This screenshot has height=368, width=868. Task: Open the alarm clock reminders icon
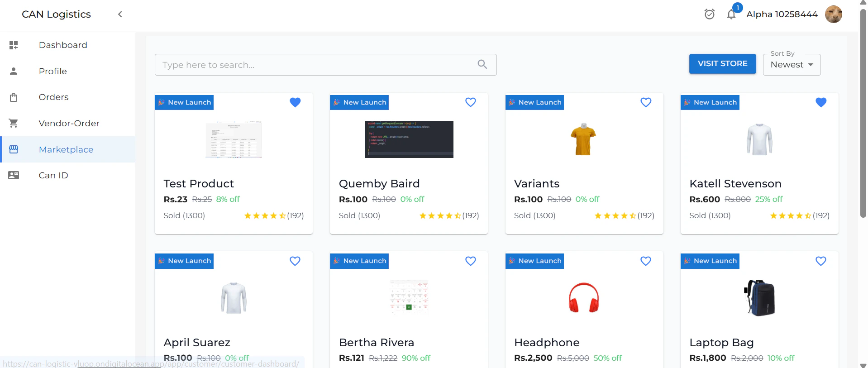(709, 14)
